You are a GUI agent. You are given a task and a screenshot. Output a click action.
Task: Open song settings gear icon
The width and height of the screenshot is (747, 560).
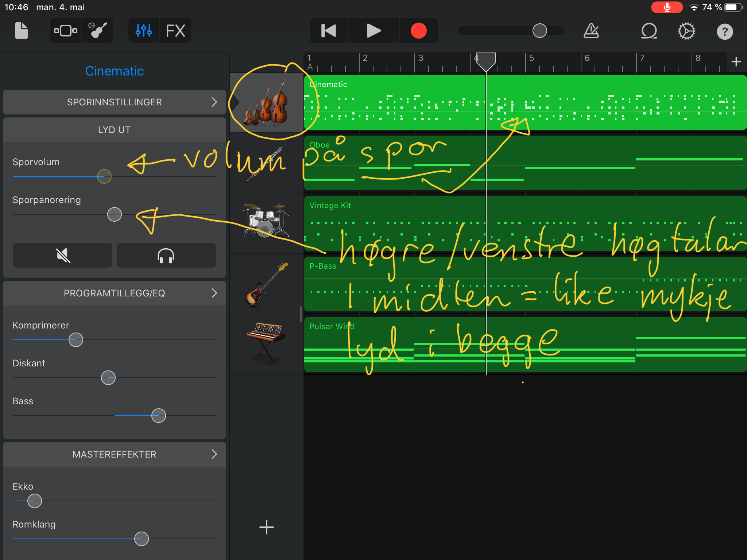(686, 31)
